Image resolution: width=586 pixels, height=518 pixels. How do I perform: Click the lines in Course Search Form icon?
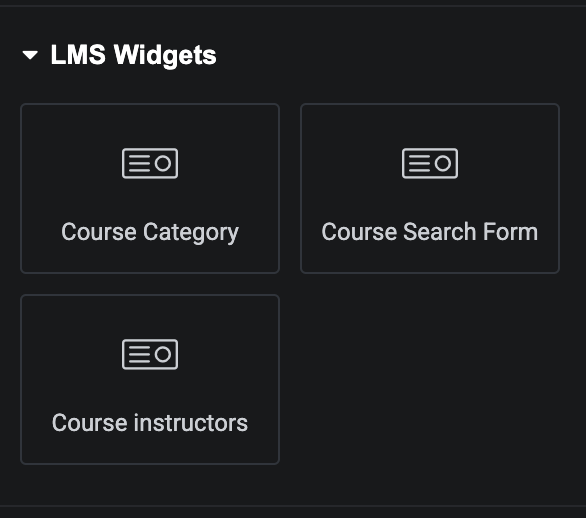click(x=419, y=163)
